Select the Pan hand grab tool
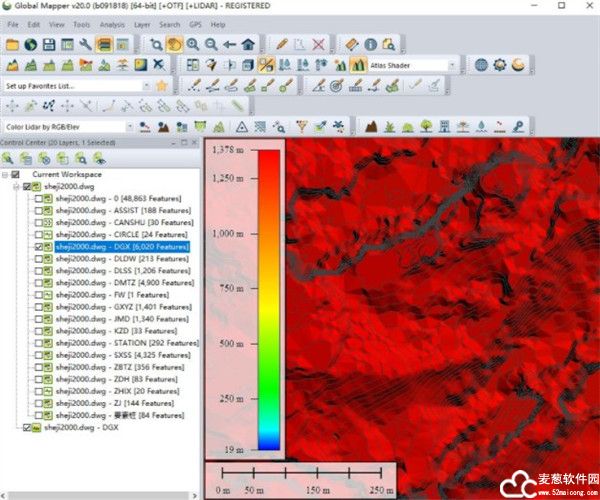 tap(174, 44)
